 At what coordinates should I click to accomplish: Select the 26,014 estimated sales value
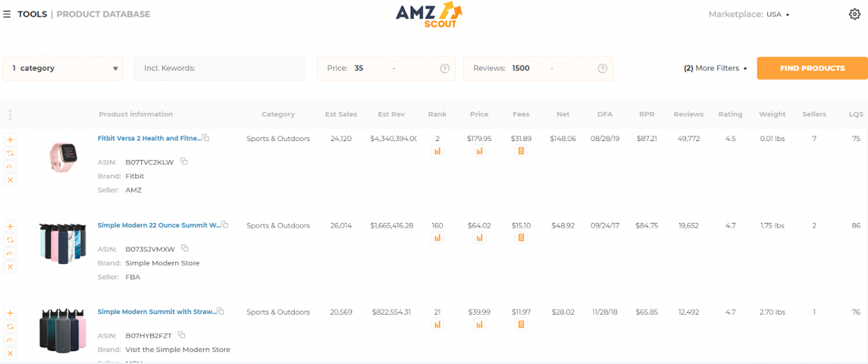(x=341, y=225)
